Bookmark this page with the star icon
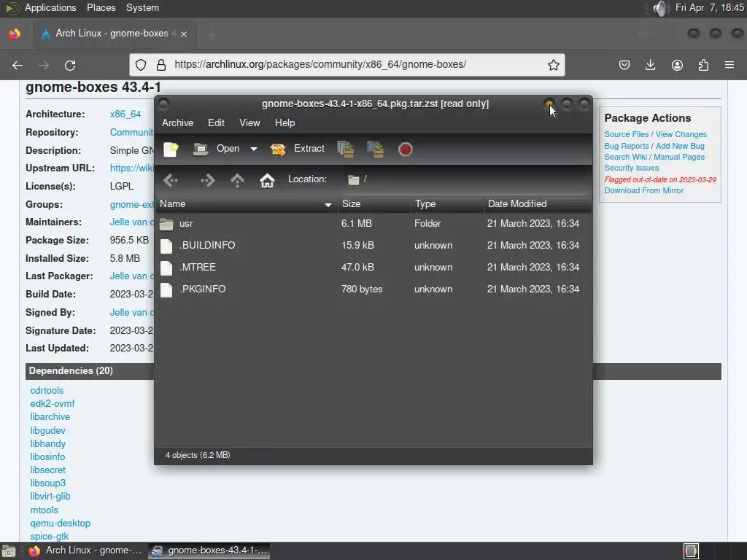747x560 pixels. point(553,65)
